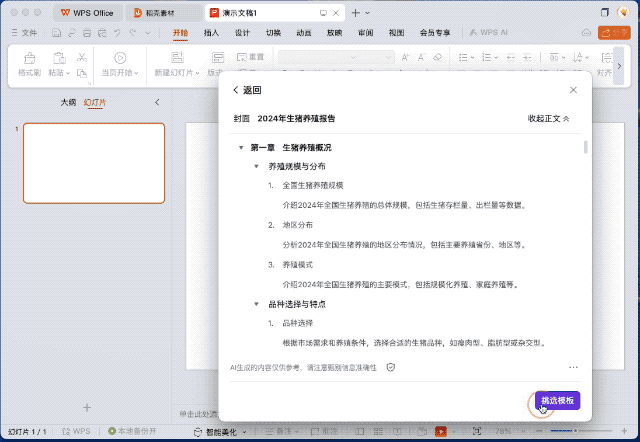Select the 格式刷 format painter tool
Image resolution: width=640 pixels, height=442 pixels.
pyautogui.click(x=29, y=64)
